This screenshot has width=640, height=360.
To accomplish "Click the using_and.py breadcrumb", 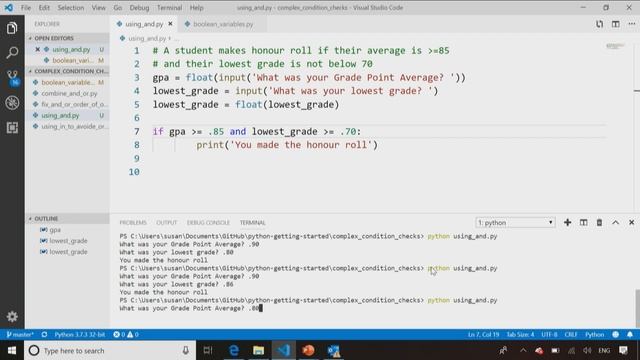I will tap(147, 38).
